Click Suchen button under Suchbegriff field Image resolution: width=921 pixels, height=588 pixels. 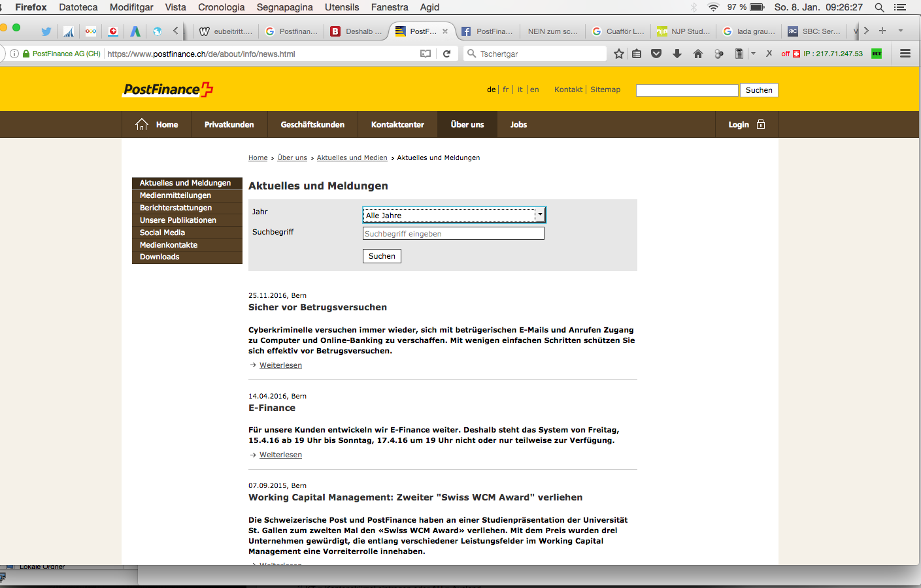pyautogui.click(x=382, y=256)
